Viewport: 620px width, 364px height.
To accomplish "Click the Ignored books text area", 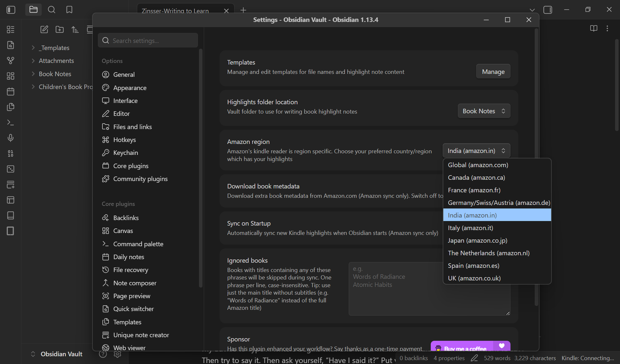I will click(429, 289).
